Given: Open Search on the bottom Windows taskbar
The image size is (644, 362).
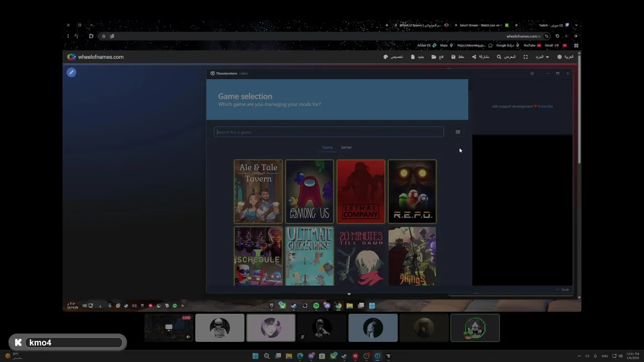Looking at the screenshot, I should click(267, 356).
